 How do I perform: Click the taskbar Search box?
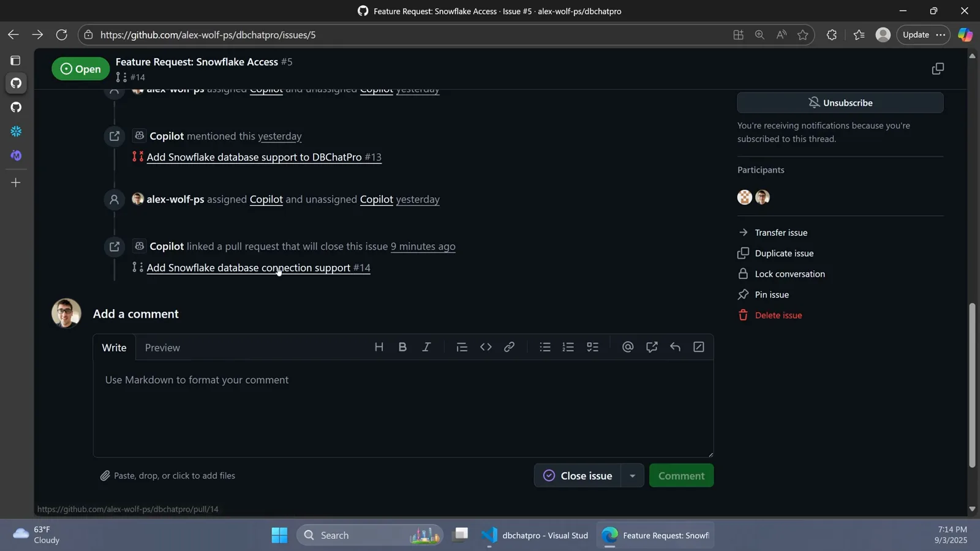(369, 535)
